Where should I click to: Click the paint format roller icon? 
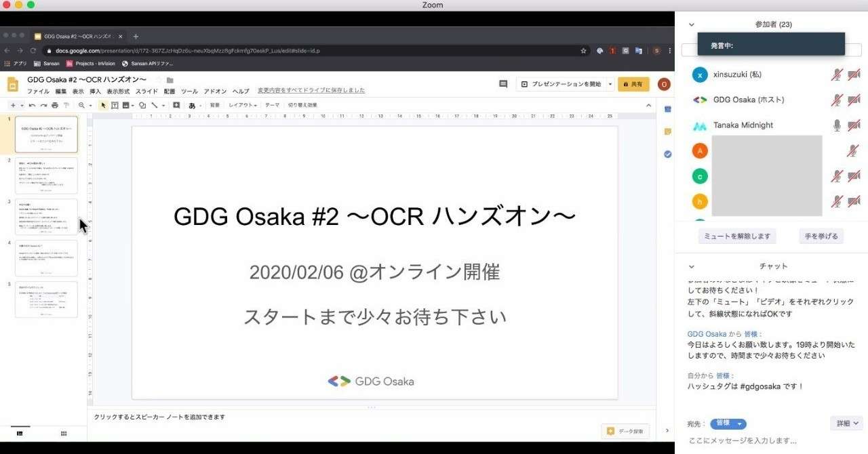coord(66,105)
